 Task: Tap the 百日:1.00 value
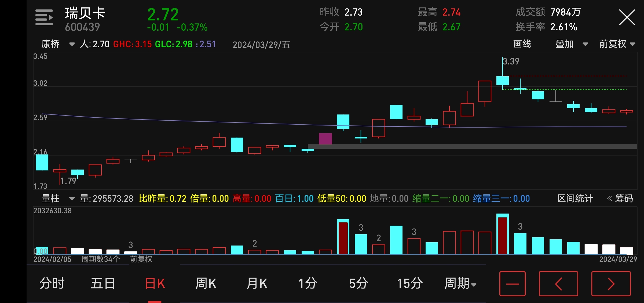click(294, 199)
